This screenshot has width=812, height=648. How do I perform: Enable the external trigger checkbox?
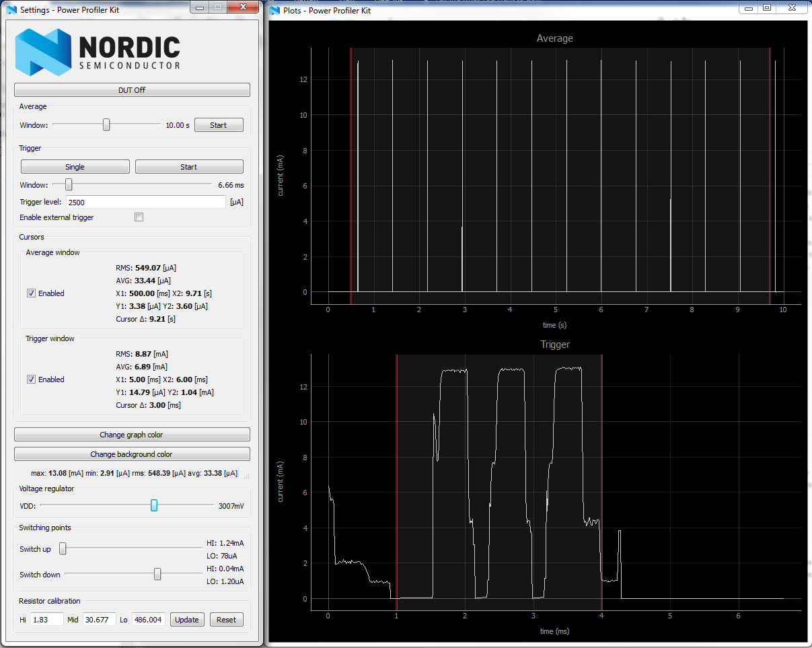[x=139, y=217]
